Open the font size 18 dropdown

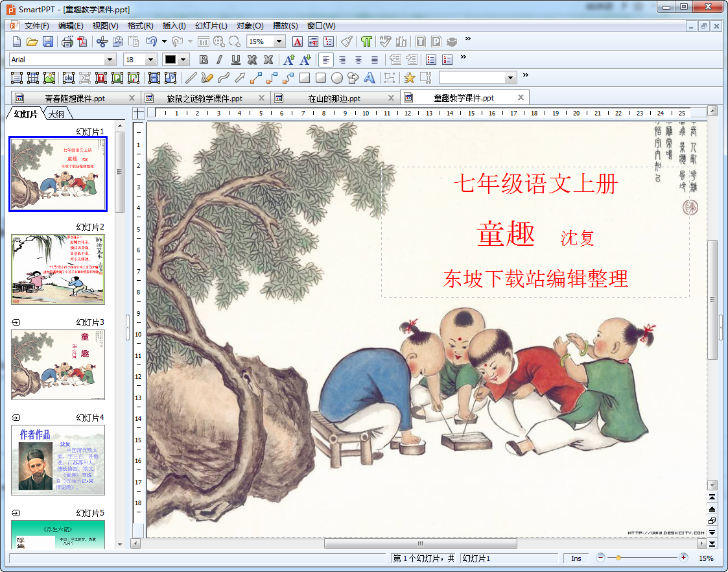click(x=150, y=60)
